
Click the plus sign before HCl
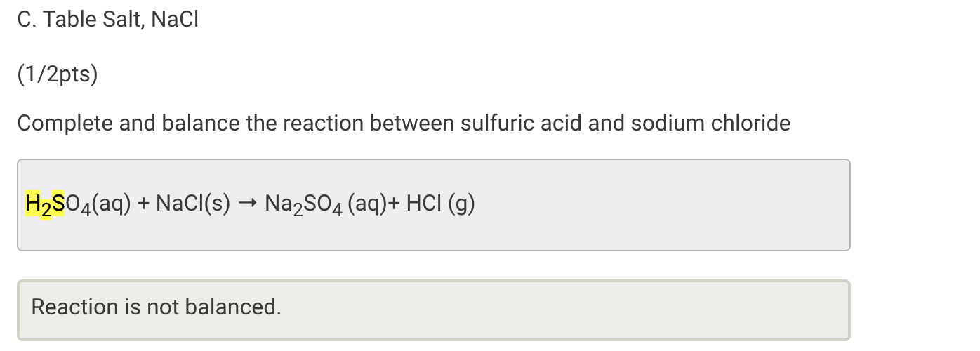tap(396, 204)
